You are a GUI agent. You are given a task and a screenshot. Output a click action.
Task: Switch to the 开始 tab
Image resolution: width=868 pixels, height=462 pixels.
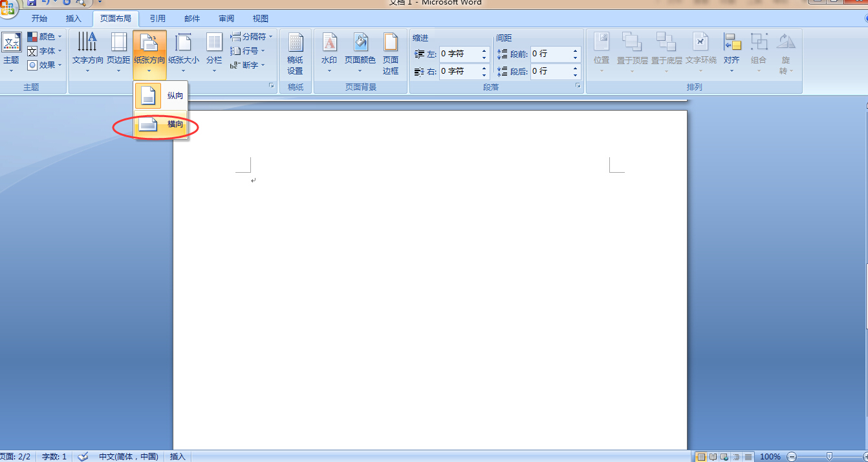39,19
